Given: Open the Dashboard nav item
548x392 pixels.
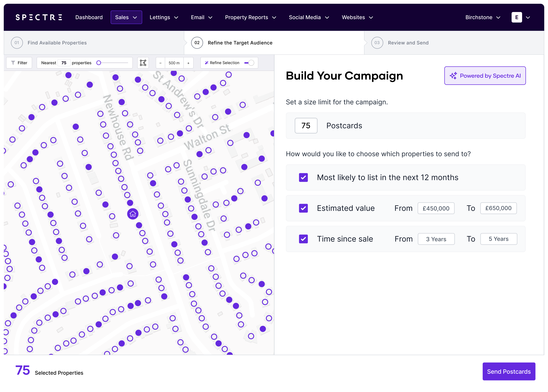Looking at the screenshot, I should [x=89, y=17].
